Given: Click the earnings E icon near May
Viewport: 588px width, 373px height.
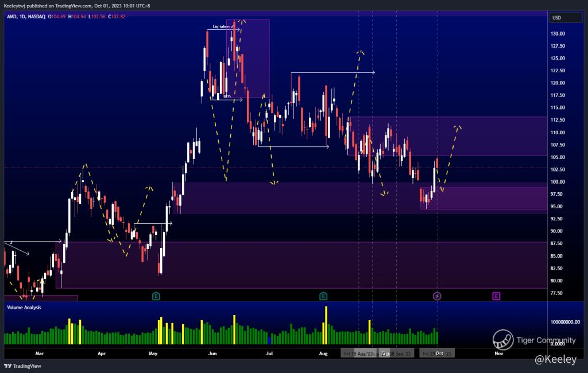Looking at the screenshot, I should (156, 296).
